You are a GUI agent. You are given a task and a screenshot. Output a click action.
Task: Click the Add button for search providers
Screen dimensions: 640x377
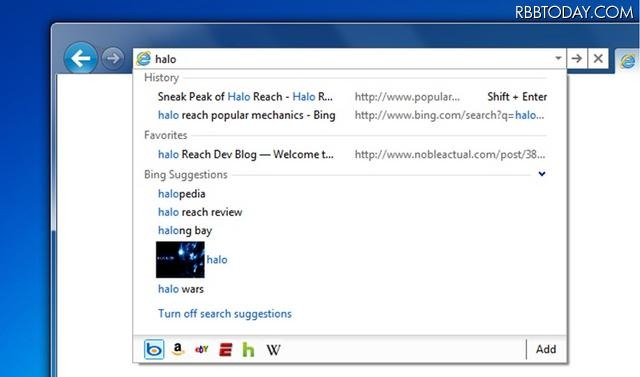[546, 349]
